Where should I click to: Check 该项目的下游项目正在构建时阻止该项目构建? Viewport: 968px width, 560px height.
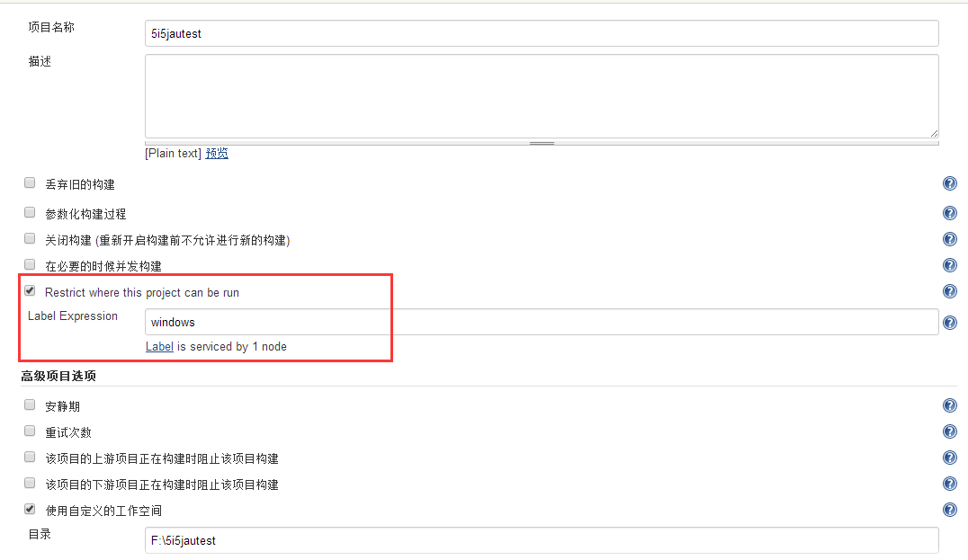[30, 483]
